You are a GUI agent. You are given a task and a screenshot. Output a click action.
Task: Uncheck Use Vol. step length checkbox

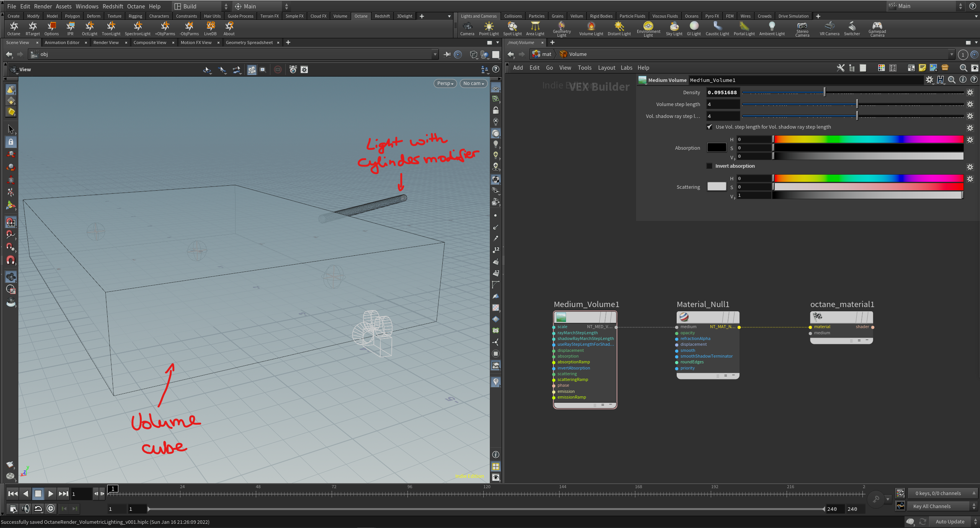(710, 127)
